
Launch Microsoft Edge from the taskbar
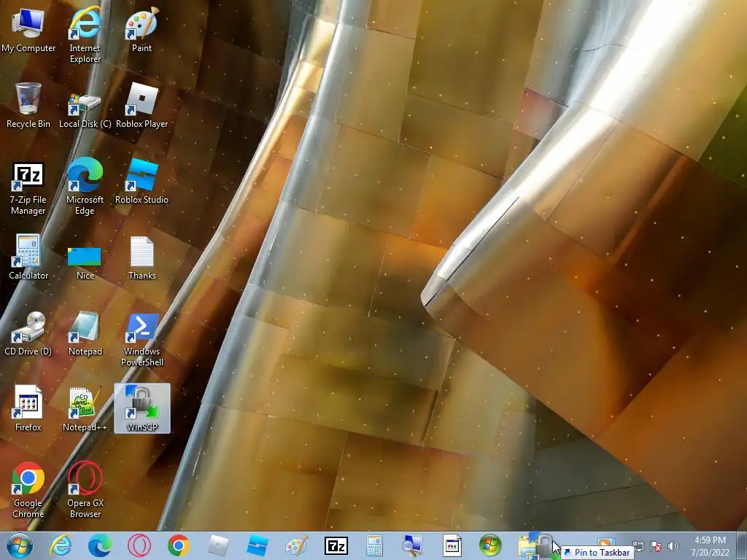100,545
